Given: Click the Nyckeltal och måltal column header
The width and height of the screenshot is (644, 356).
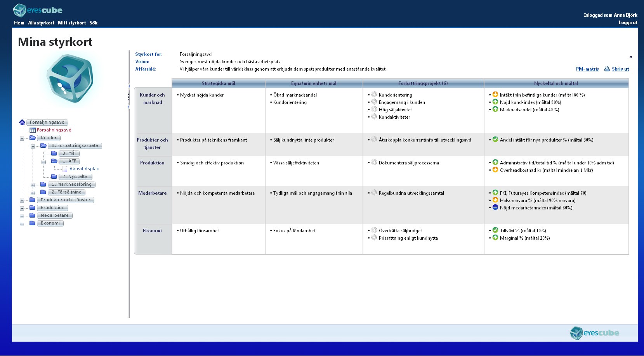Looking at the screenshot, I should coord(556,83).
